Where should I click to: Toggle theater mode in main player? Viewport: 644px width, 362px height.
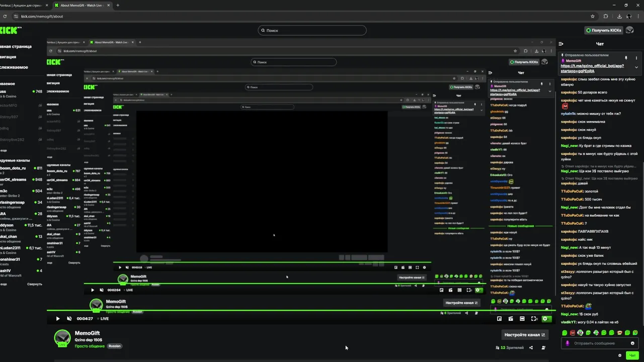click(522, 318)
